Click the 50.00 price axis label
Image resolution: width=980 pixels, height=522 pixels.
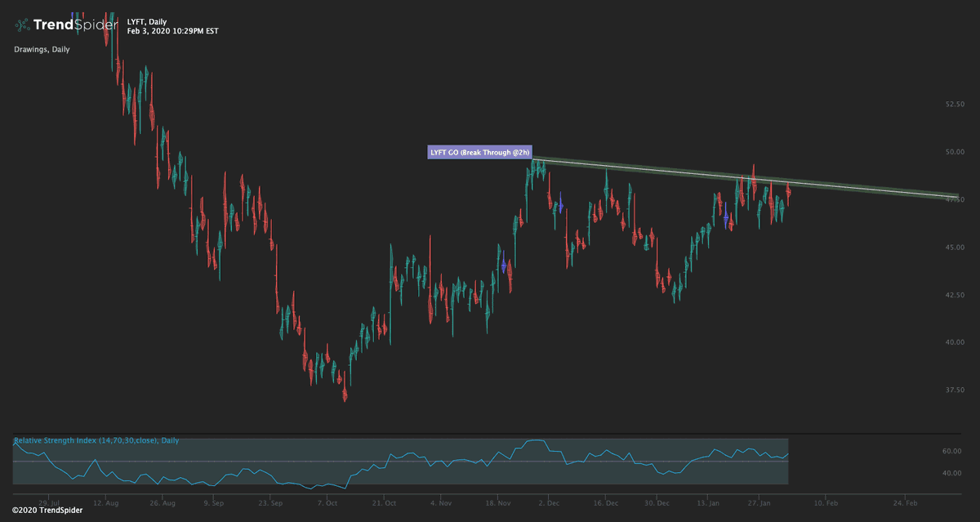pyautogui.click(x=953, y=152)
